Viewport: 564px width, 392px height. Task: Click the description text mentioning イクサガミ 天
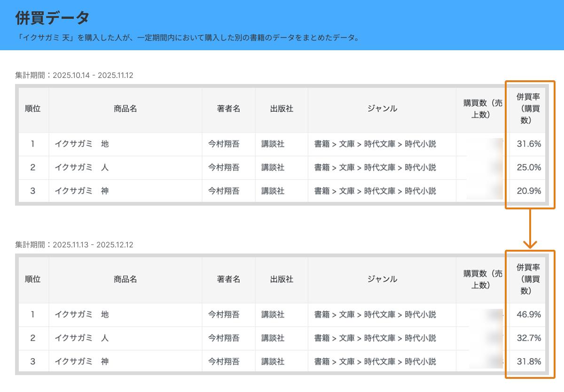tap(187, 38)
